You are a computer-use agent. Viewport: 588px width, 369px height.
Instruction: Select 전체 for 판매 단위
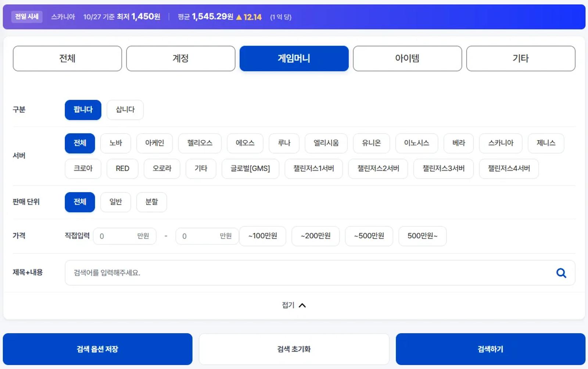[x=80, y=202]
